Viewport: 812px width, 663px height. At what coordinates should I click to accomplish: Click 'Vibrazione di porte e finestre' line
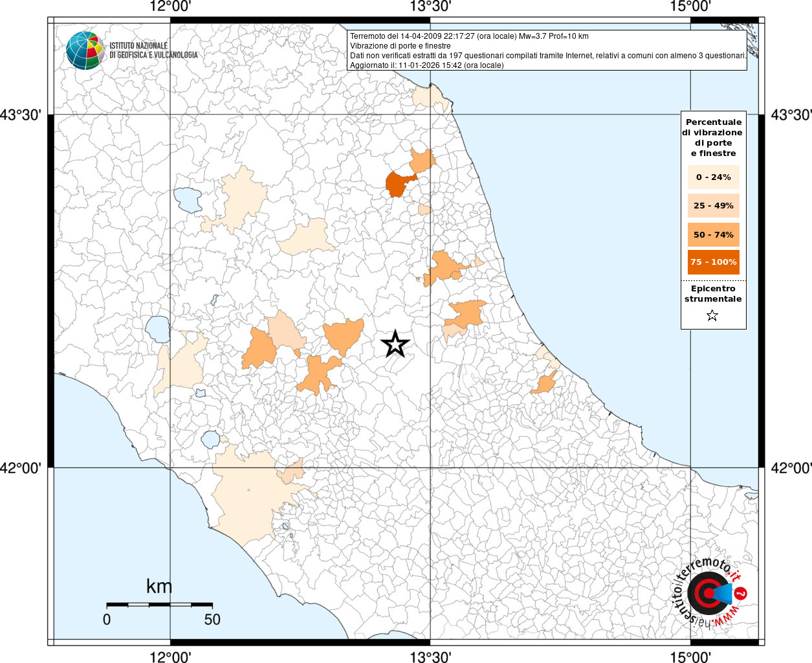click(400, 46)
